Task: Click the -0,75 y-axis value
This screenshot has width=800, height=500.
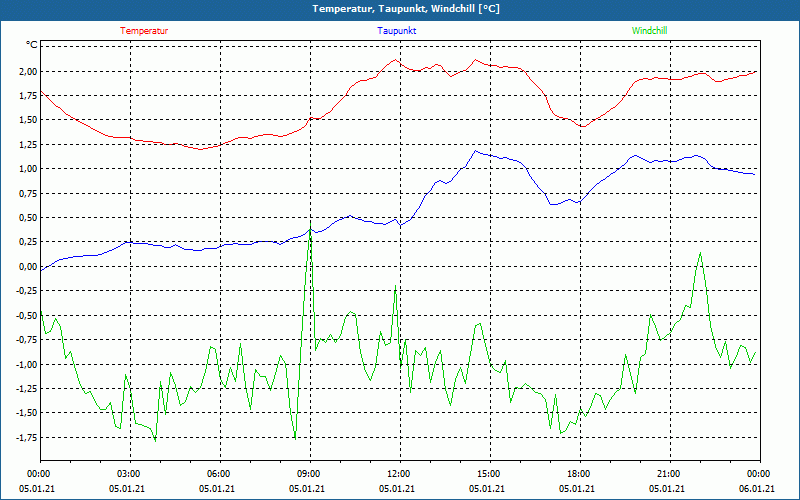Action: click(27, 340)
